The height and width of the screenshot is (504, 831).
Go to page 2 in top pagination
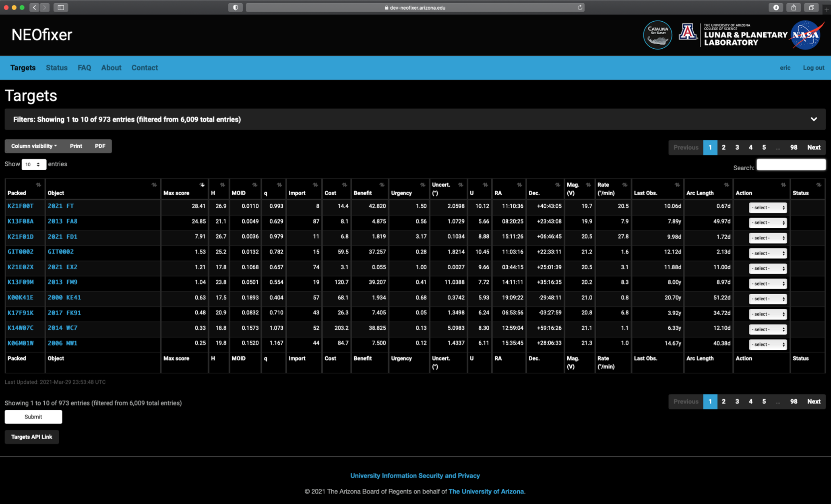pyautogui.click(x=724, y=147)
